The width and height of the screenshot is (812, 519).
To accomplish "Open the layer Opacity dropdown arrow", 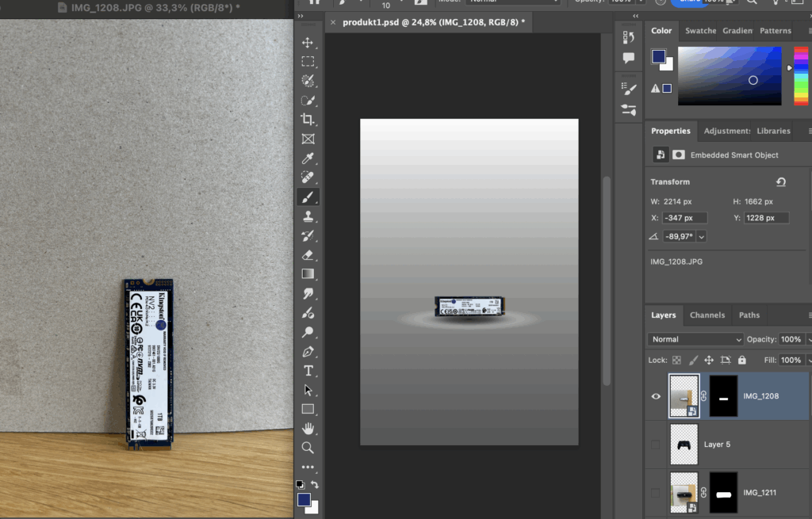I will coord(809,339).
